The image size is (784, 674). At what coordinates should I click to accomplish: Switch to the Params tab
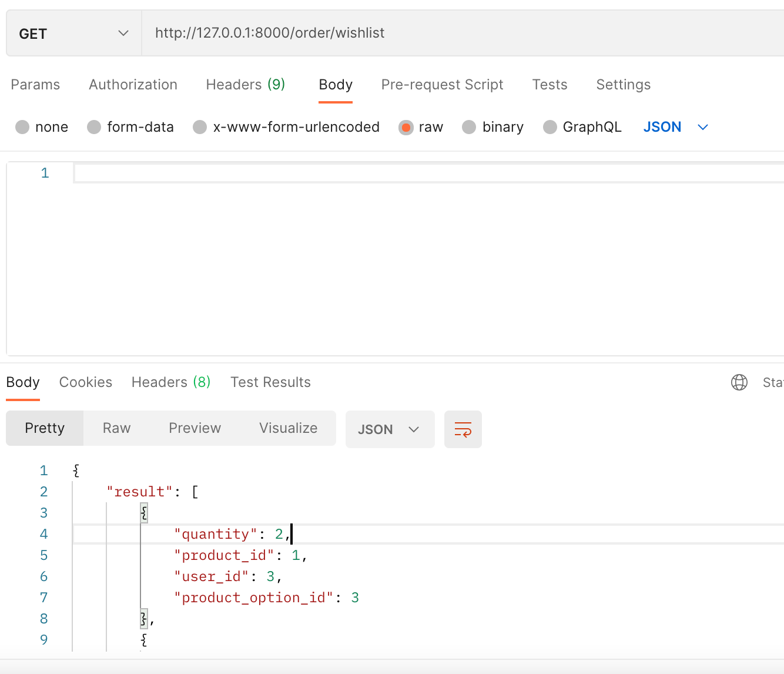35,85
